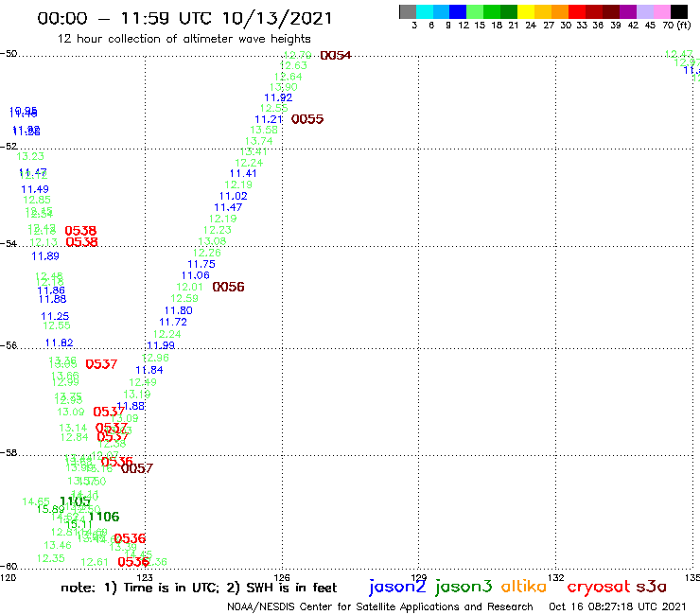Screen dimensions: 700x615
Task: Click wave height value '13.46'
Action: tap(58, 545)
